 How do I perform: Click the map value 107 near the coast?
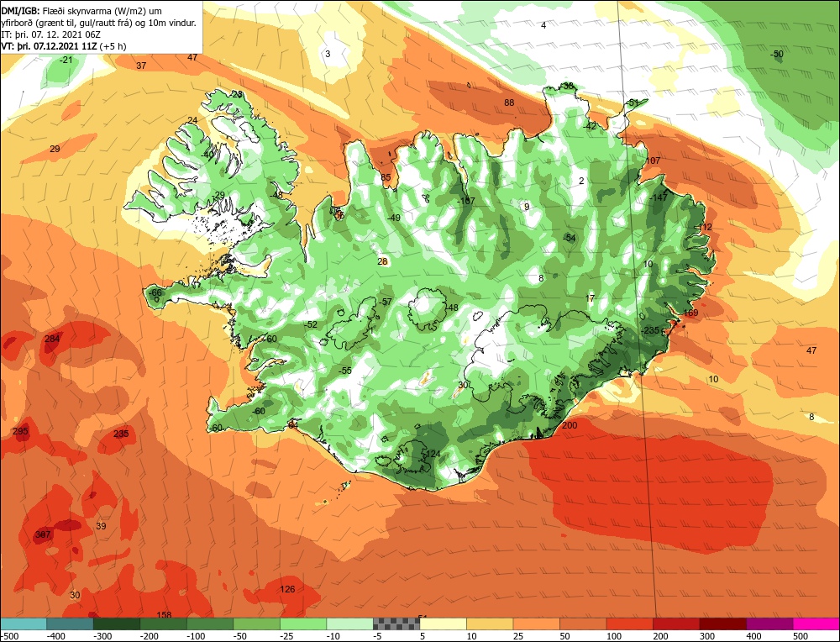(x=653, y=160)
